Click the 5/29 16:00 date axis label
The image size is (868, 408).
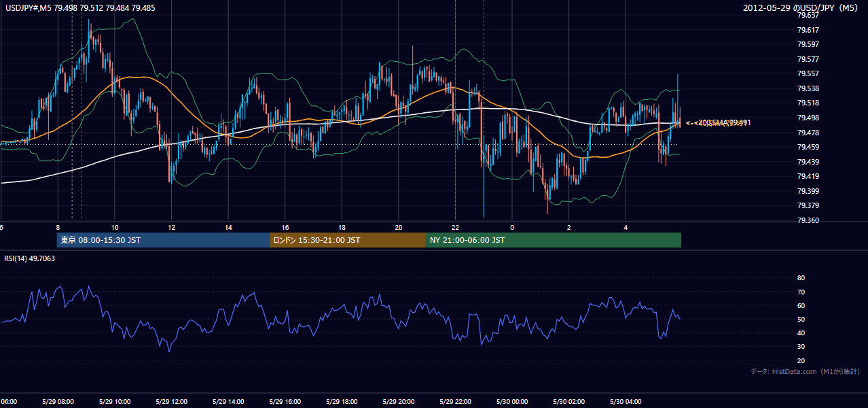(x=285, y=402)
